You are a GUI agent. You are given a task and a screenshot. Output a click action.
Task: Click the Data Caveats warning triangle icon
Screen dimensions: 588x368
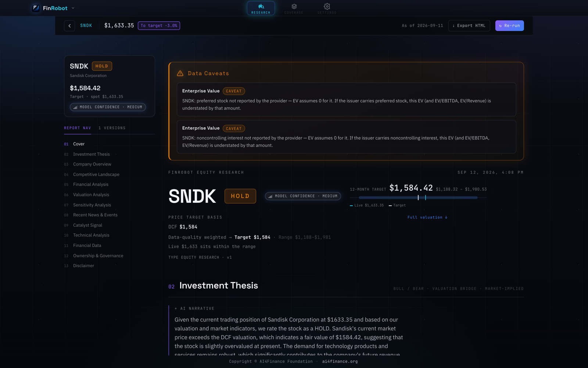180,73
